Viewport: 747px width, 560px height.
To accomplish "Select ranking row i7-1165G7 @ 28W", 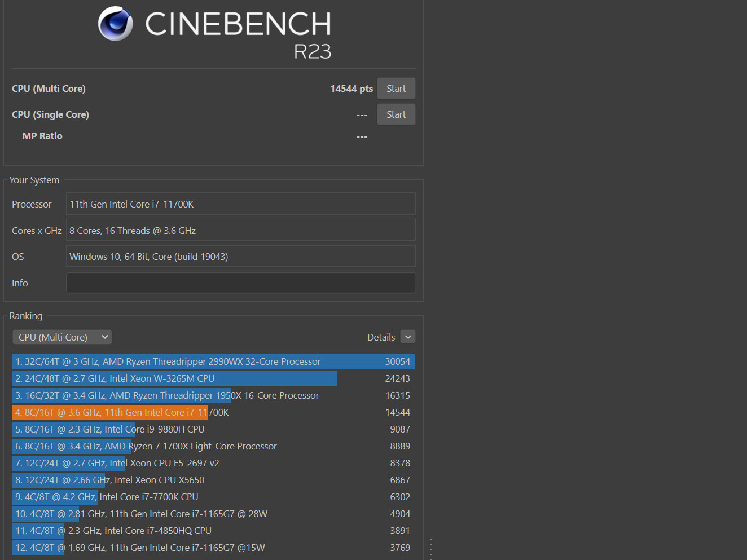I will [213, 514].
